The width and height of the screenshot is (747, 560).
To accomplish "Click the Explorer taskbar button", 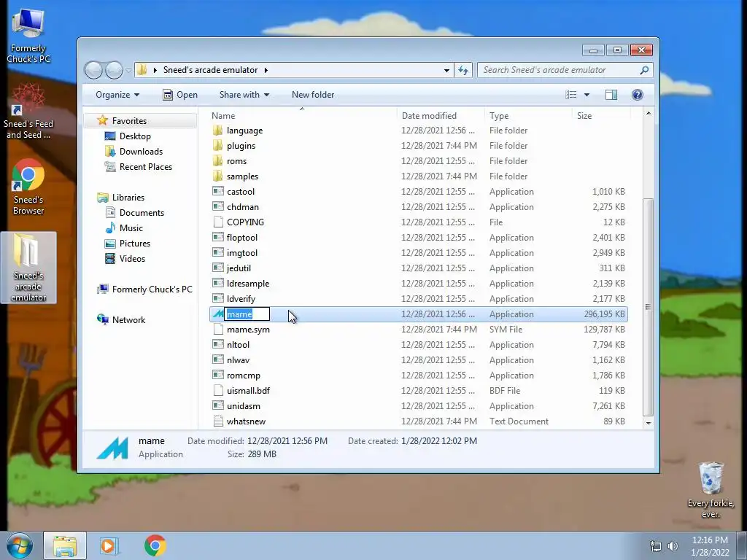I will click(x=65, y=545).
